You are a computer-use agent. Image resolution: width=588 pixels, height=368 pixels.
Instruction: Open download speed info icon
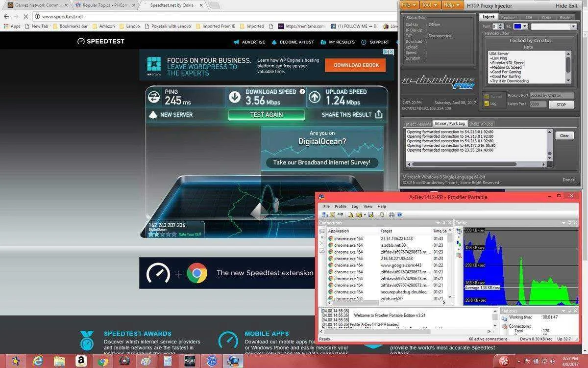[302, 91]
